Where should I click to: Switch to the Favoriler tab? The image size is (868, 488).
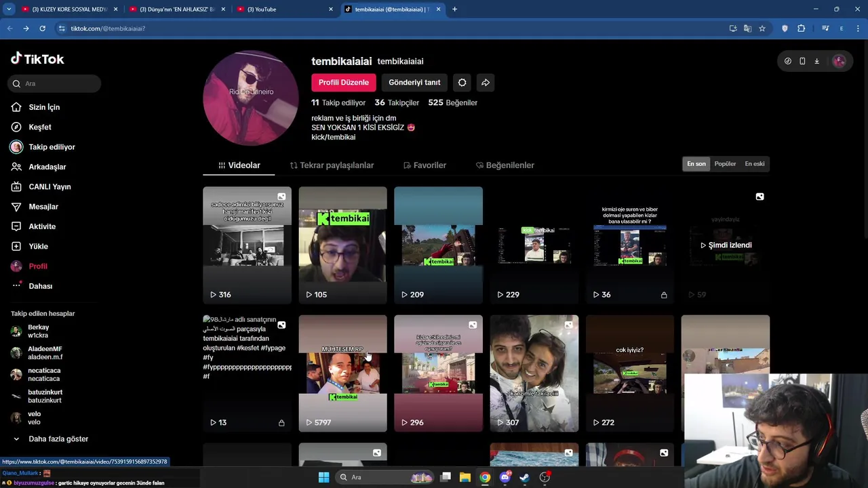tap(425, 165)
